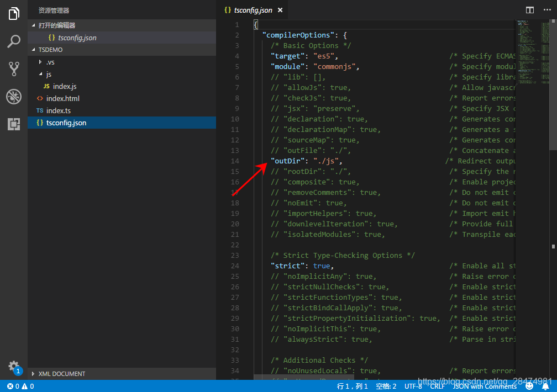Click the "target" key on line 4

point(287,56)
